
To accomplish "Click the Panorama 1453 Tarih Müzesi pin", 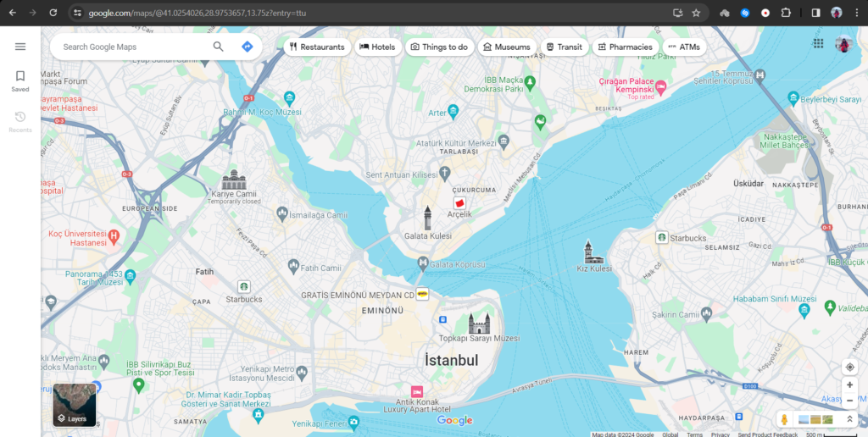I will click(x=130, y=275).
